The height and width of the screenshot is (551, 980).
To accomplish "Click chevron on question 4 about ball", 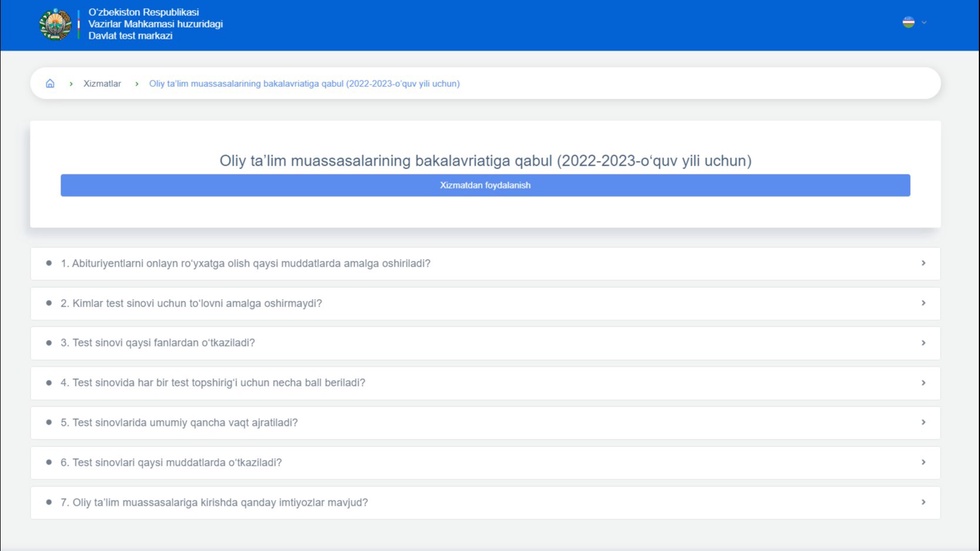I will (923, 383).
